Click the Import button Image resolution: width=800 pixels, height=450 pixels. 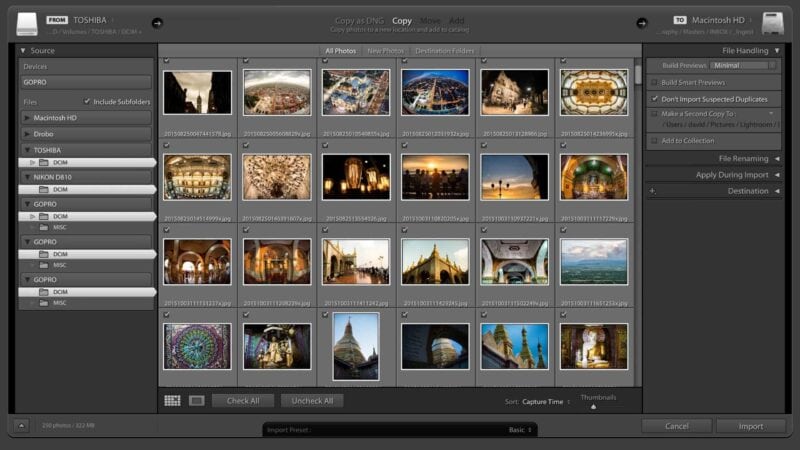(x=751, y=426)
